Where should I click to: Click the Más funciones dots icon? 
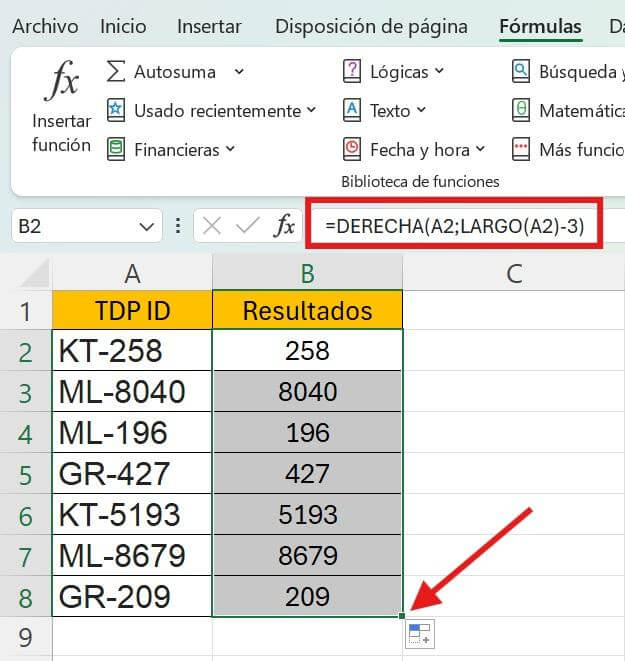click(521, 149)
